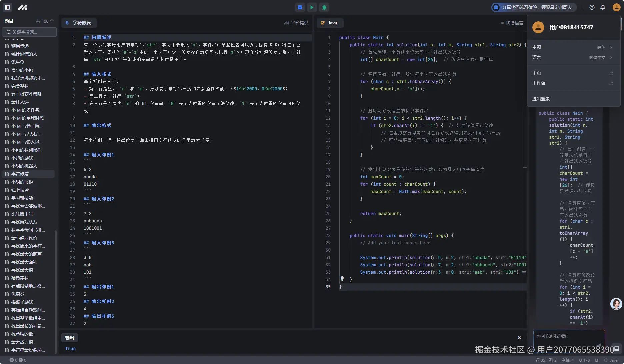Click 退出登录 to log out
Screen dimensions: 624x364
(541, 99)
